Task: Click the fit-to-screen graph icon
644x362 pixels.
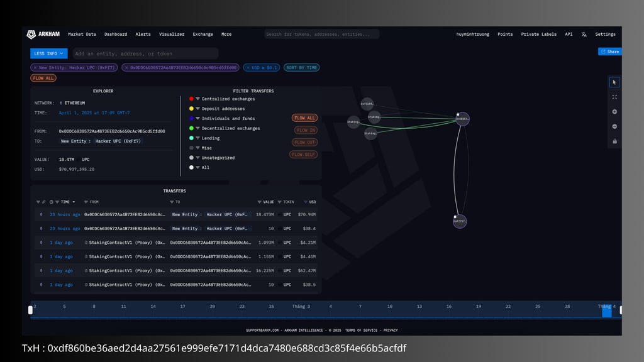Action: (x=614, y=97)
